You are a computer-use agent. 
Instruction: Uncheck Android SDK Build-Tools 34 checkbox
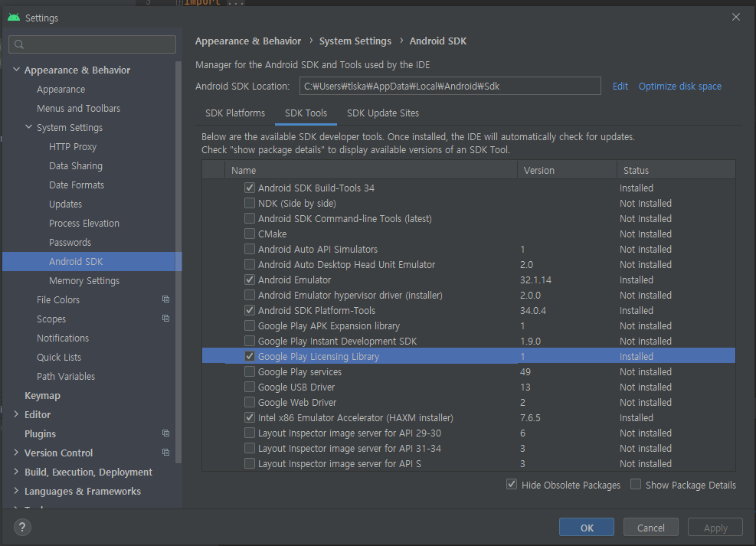pyautogui.click(x=250, y=188)
